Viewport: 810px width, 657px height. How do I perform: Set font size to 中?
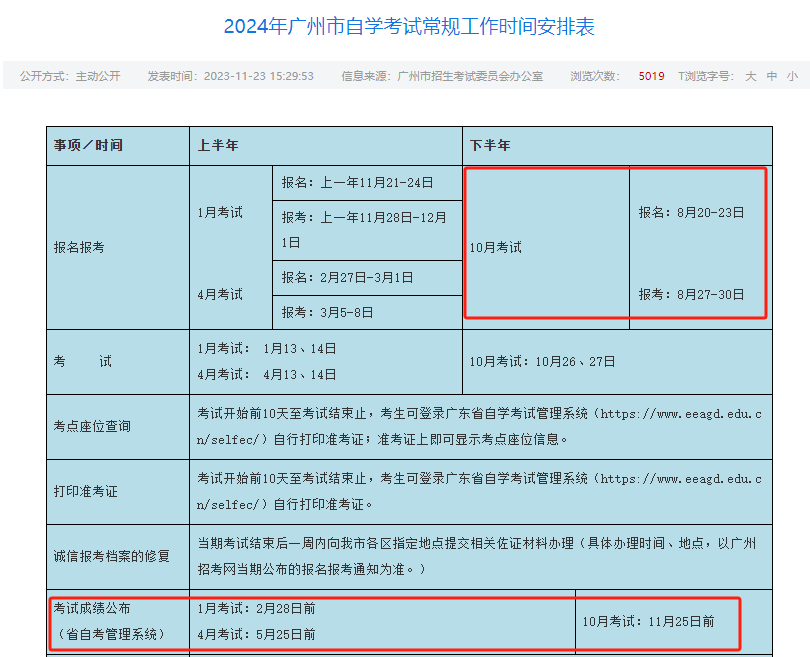click(x=772, y=76)
